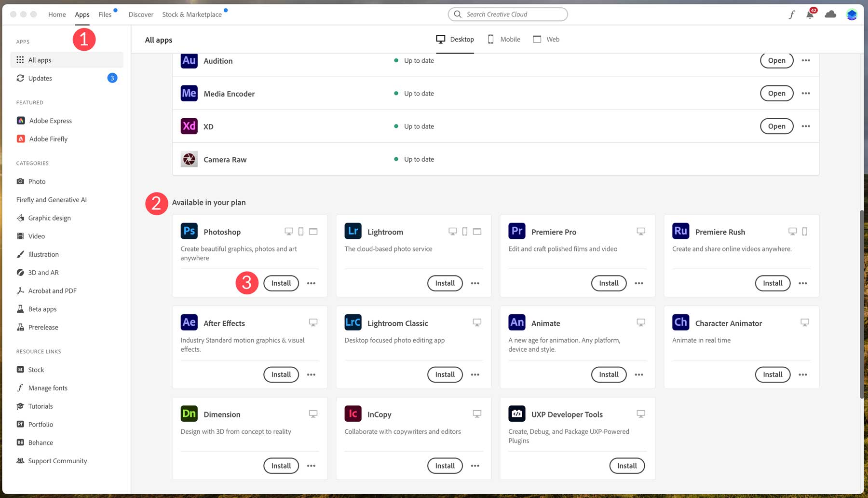Expand more options menu for Photoshop
Image resolution: width=868 pixels, height=498 pixels.
311,283
